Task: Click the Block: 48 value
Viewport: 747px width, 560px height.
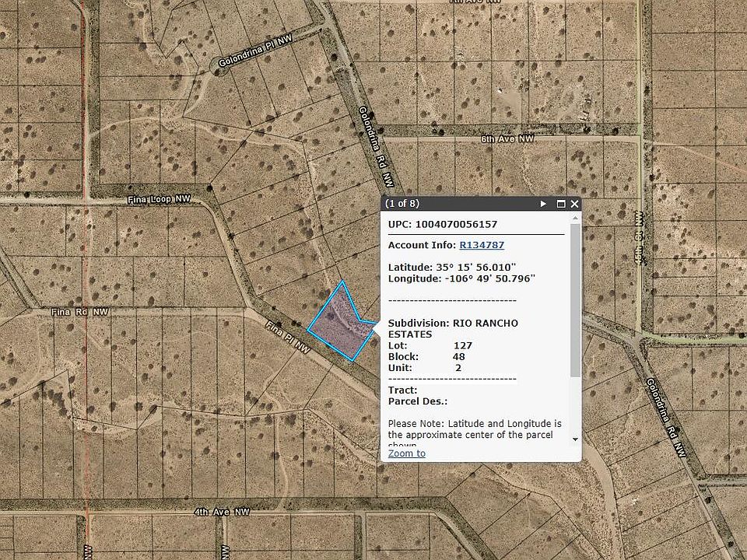Action: 459,357
